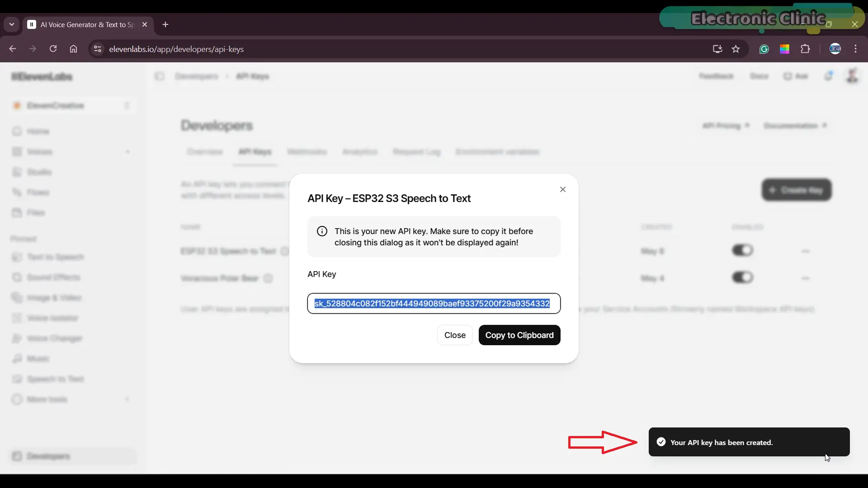
Task: Go back with browser back arrow
Action: (x=13, y=49)
